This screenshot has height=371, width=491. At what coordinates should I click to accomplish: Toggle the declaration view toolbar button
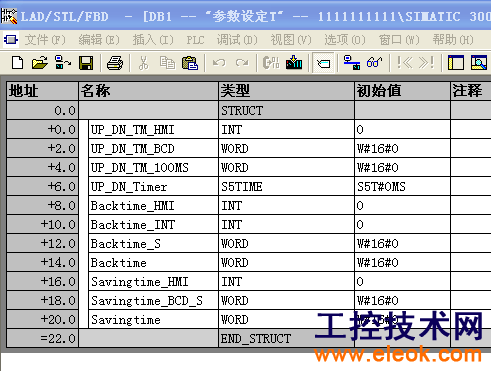[x=323, y=63]
